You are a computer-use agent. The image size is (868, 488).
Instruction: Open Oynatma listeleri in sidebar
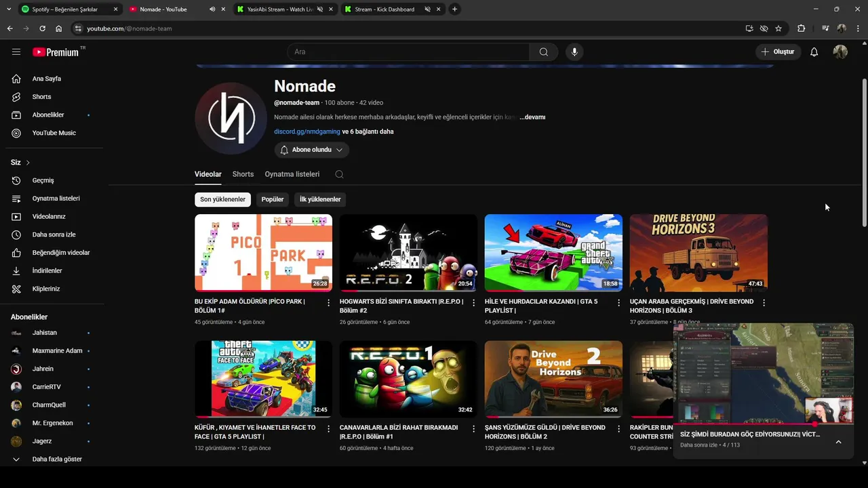(54, 199)
